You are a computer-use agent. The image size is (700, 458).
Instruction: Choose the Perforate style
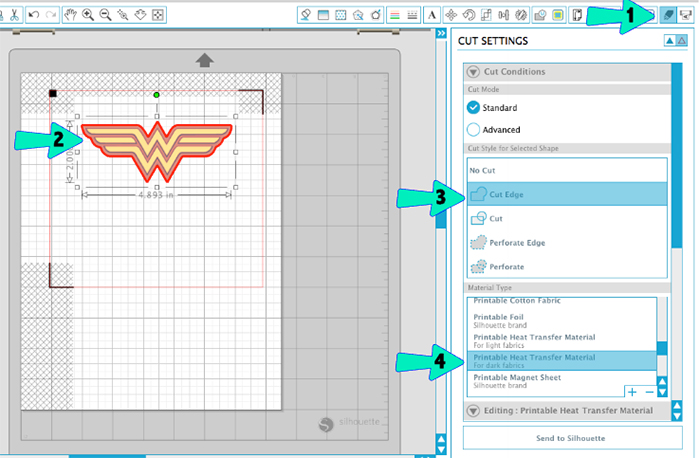click(567, 266)
